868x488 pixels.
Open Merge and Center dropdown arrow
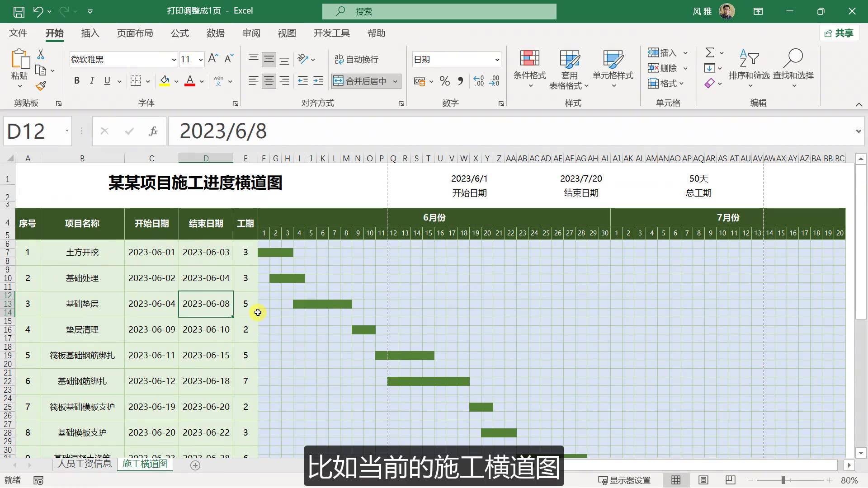(x=395, y=81)
